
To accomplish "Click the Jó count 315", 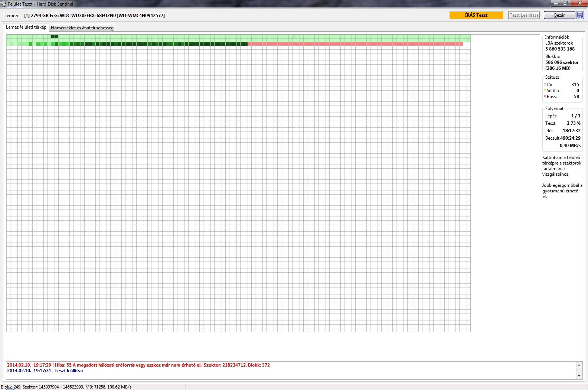I will [575, 85].
